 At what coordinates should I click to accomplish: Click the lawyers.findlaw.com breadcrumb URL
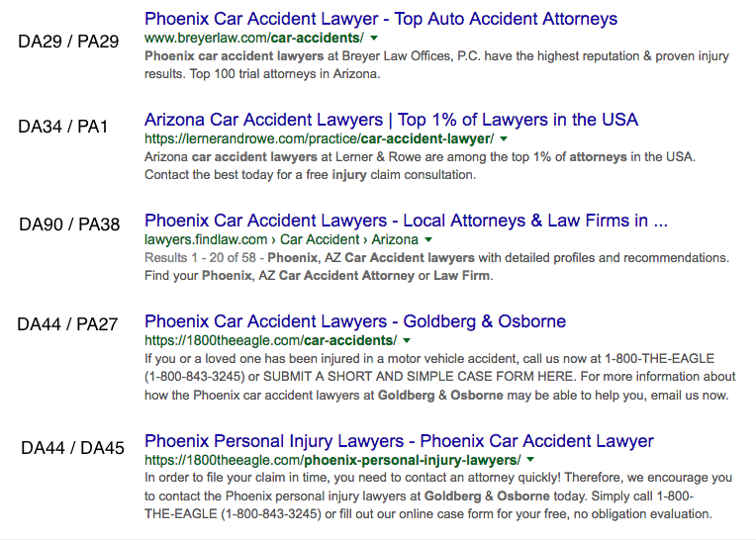(x=282, y=239)
